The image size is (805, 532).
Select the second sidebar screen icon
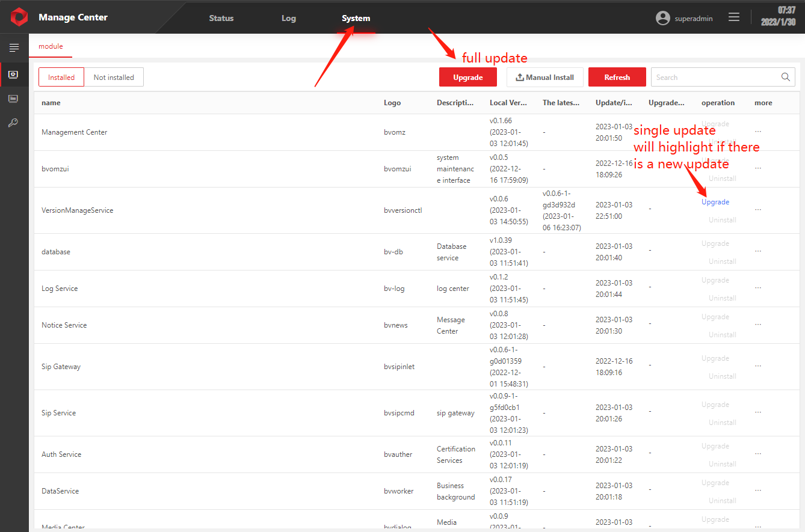pos(13,99)
